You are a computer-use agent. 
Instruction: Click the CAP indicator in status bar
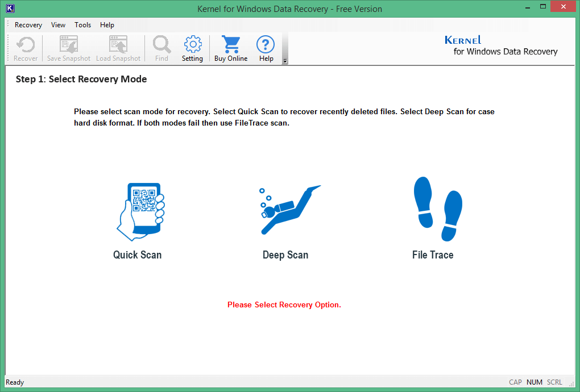point(515,382)
